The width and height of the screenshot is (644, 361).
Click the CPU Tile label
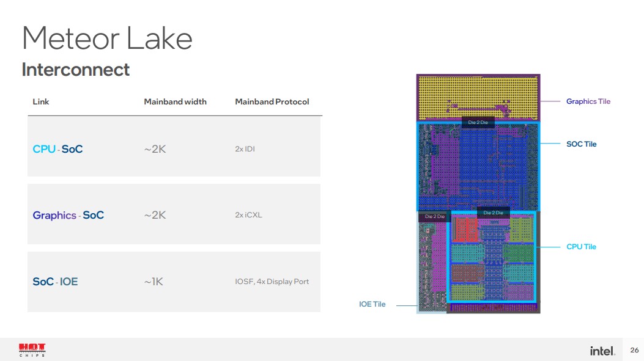click(581, 247)
